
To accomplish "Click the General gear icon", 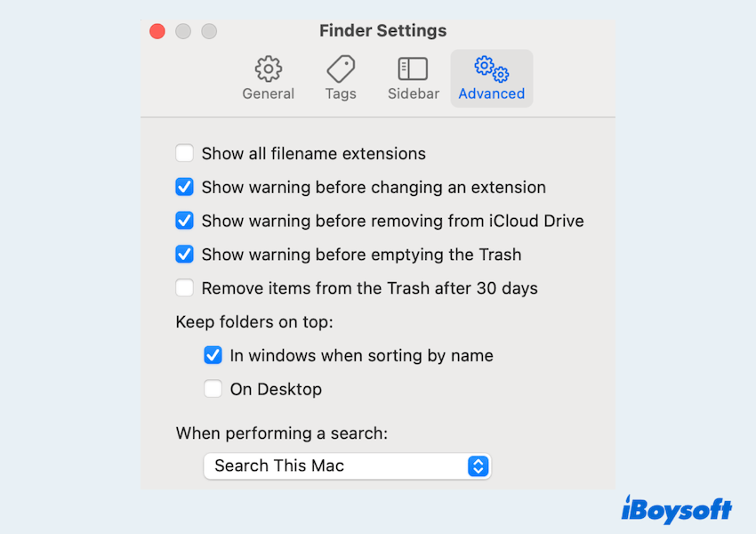I will click(268, 69).
